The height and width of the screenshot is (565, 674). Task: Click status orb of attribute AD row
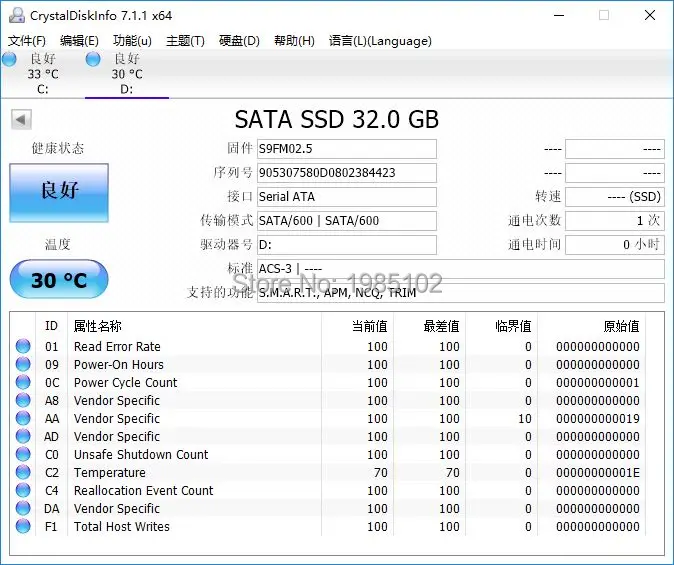point(23,436)
